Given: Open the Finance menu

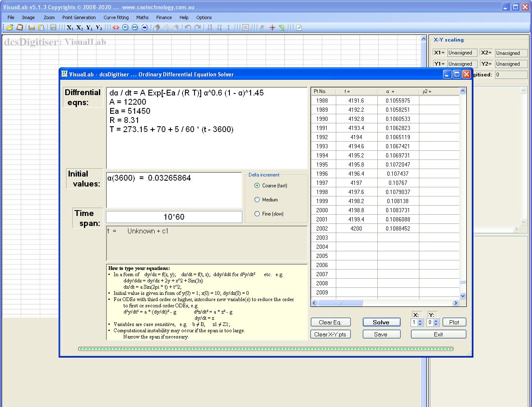Looking at the screenshot, I should [x=164, y=17].
